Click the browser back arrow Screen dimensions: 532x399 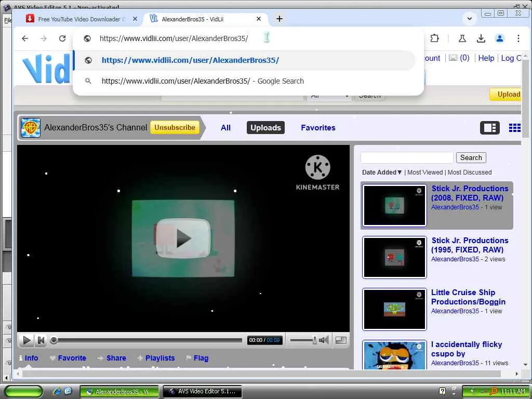tap(25, 38)
